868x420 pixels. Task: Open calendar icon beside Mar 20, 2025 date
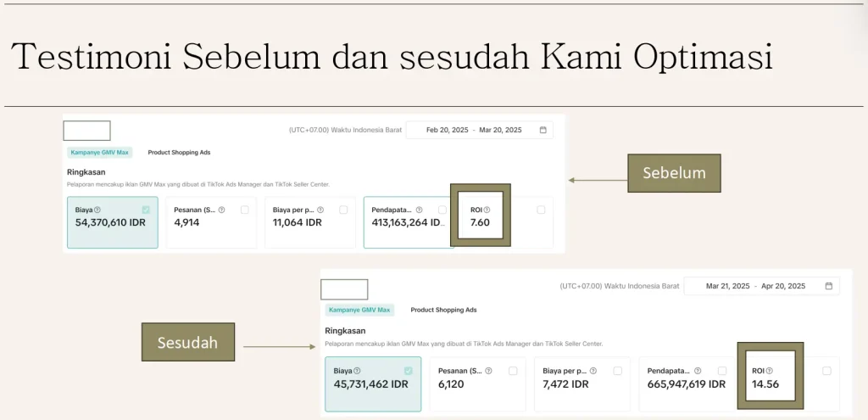[543, 130]
